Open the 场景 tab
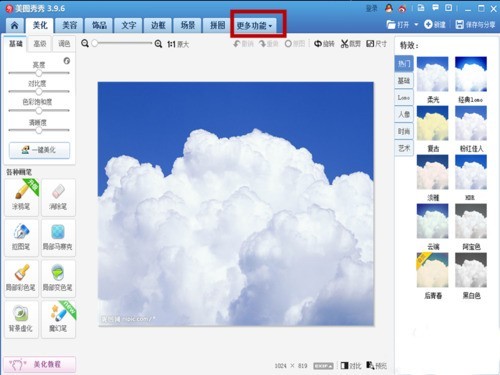The height and width of the screenshot is (375, 500). click(x=188, y=25)
